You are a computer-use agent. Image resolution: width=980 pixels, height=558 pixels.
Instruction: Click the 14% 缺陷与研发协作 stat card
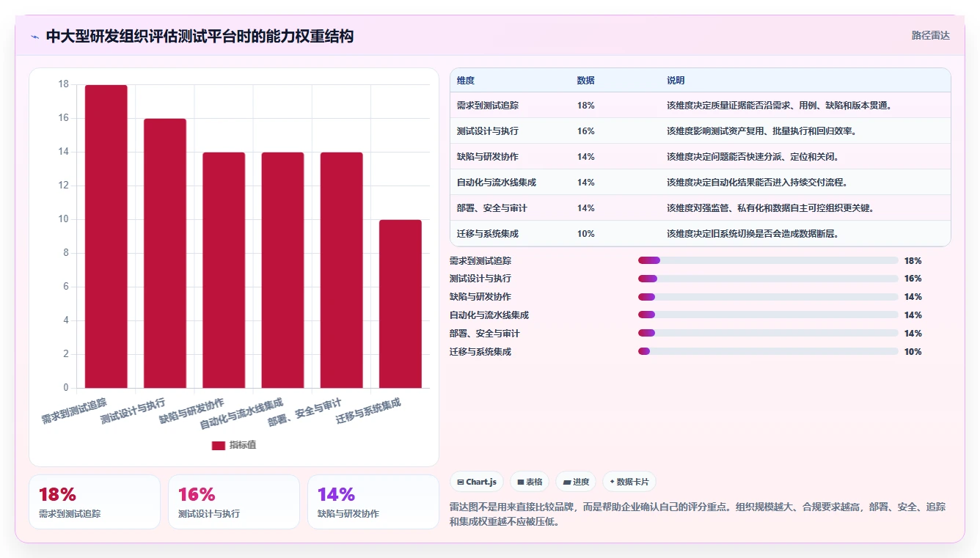(x=373, y=502)
